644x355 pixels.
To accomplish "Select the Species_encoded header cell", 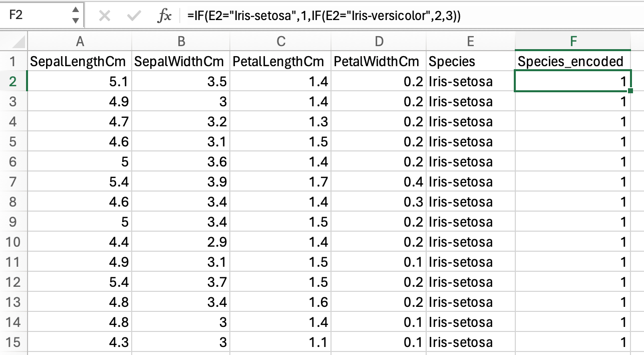I will click(574, 61).
